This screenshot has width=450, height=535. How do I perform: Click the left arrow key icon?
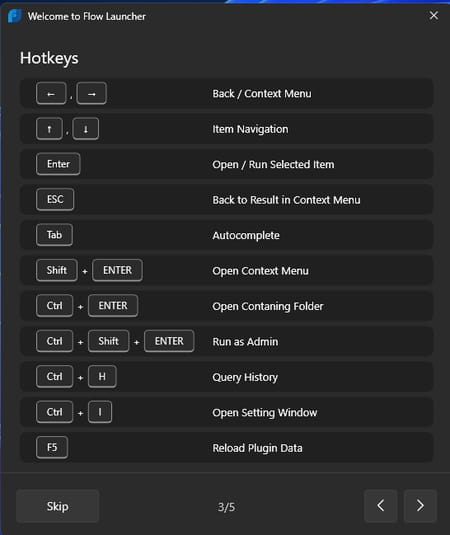51,93
